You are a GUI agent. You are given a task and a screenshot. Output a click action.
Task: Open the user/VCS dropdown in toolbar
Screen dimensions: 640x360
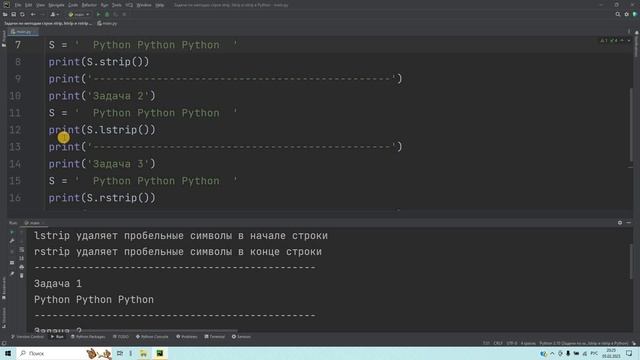click(x=54, y=14)
